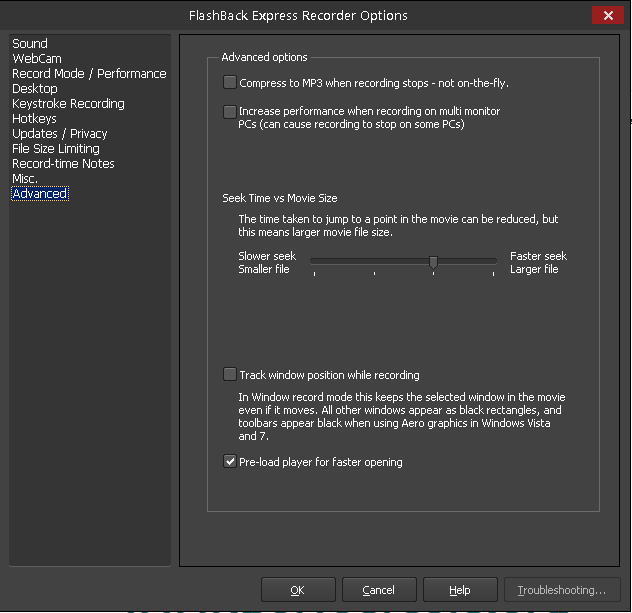Select WebCam in the options list
The width and height of the screenshot is (632, 613).
[37, 58]
